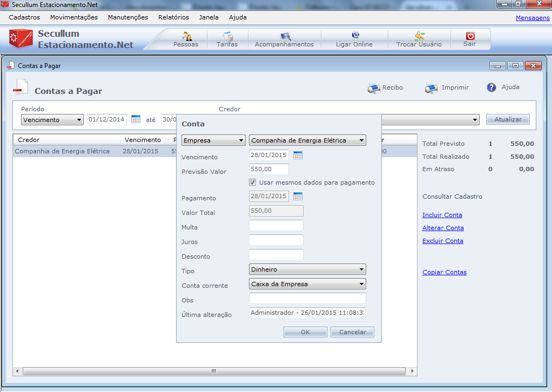The width and height of the screenshot is (552, 392).
Task: Click the Ligar Online globe icon
Action: pyautogui.click(x=355, y=36)
